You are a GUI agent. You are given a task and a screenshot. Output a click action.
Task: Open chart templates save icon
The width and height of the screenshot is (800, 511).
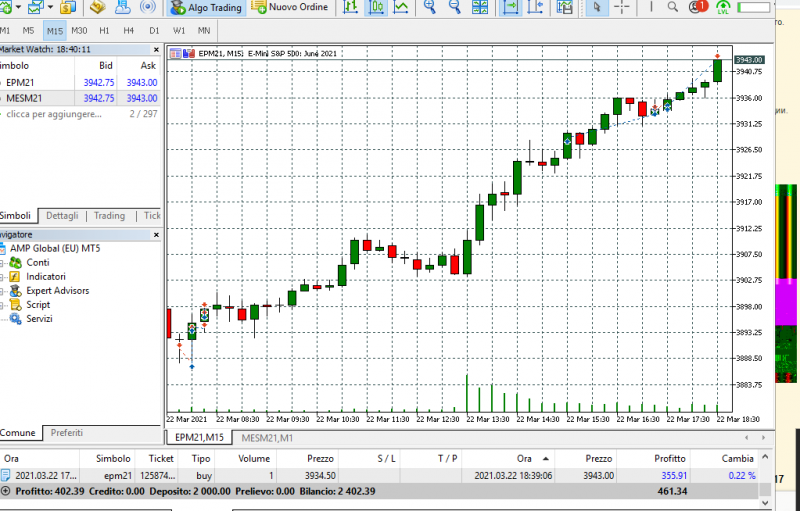click(x=565, y=7)
